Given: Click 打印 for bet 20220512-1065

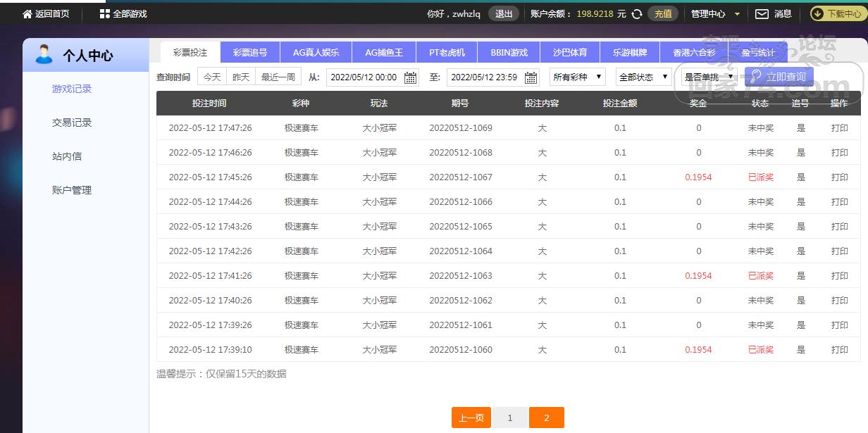Looking at the screenshot, I should click(839, 227).
